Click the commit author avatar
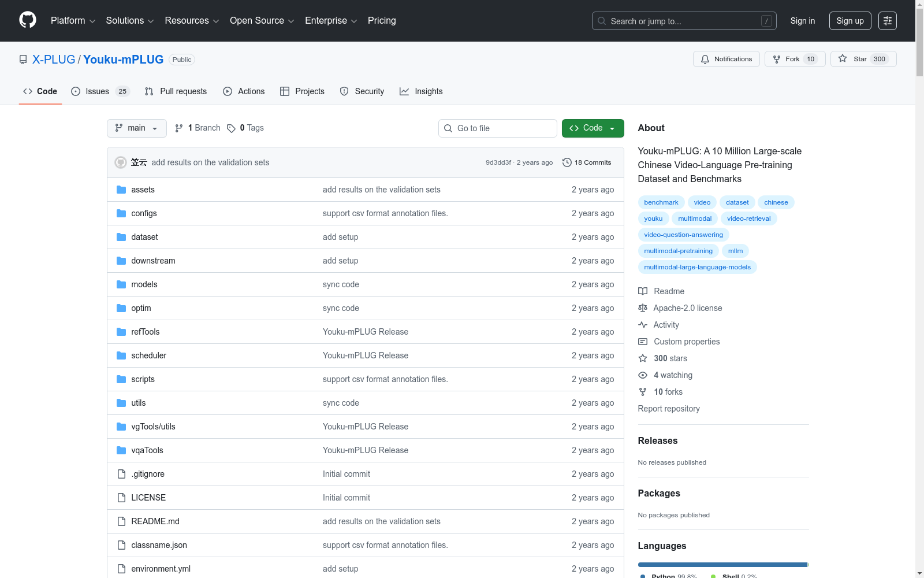Viewport: 924px width, 578px height. [121, 162]
